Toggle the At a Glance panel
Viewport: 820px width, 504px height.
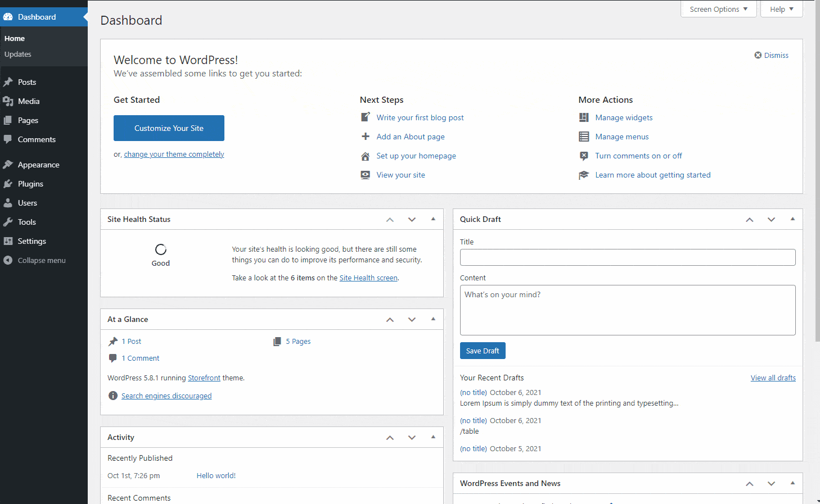tap(433, 319)
